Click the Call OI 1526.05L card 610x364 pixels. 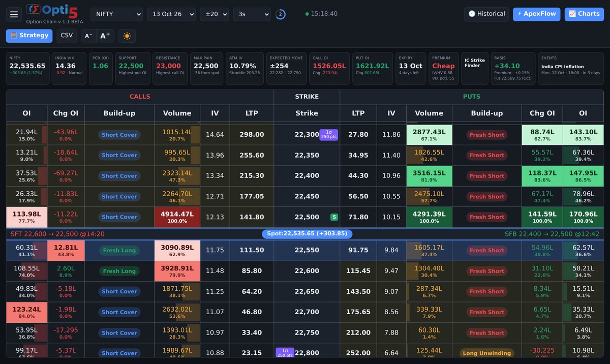(330, 69)
